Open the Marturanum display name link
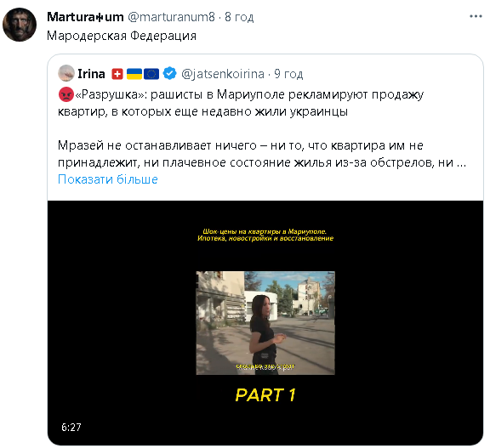Viewport: 490px width, 448px height. [85, 17]
